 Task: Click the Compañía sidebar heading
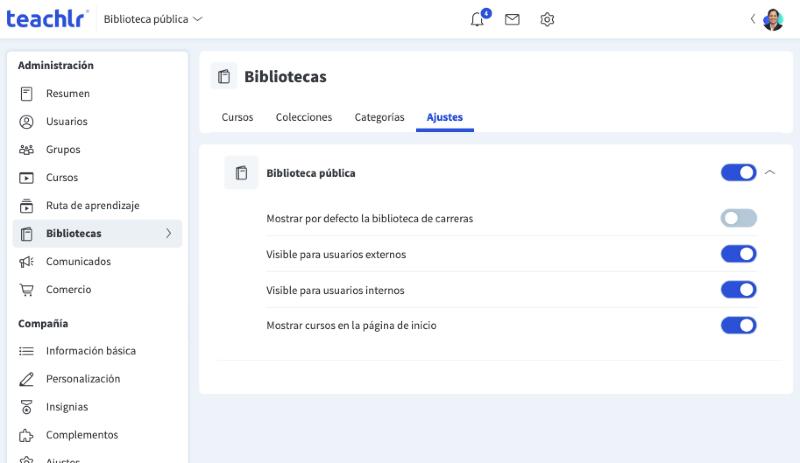coord(43,324)
